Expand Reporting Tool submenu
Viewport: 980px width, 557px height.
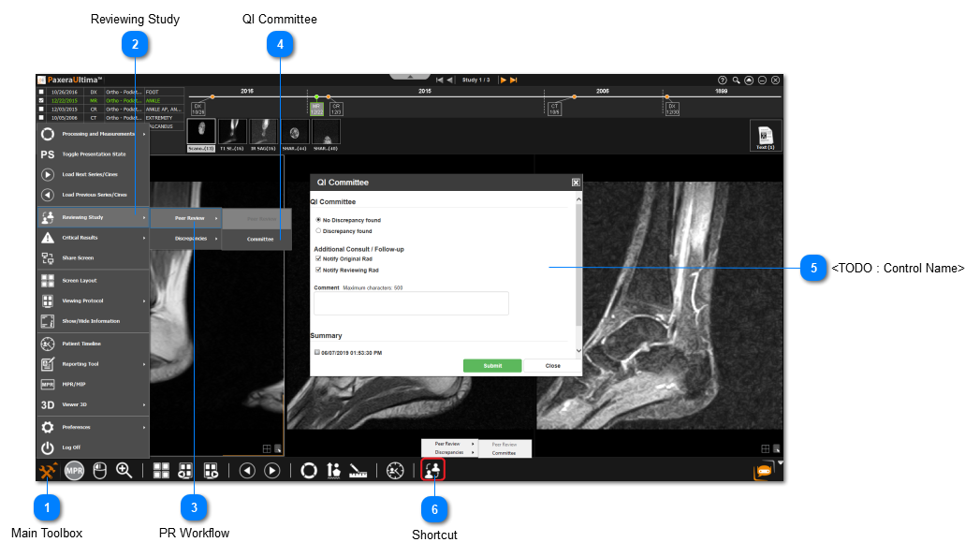point(93,364)
